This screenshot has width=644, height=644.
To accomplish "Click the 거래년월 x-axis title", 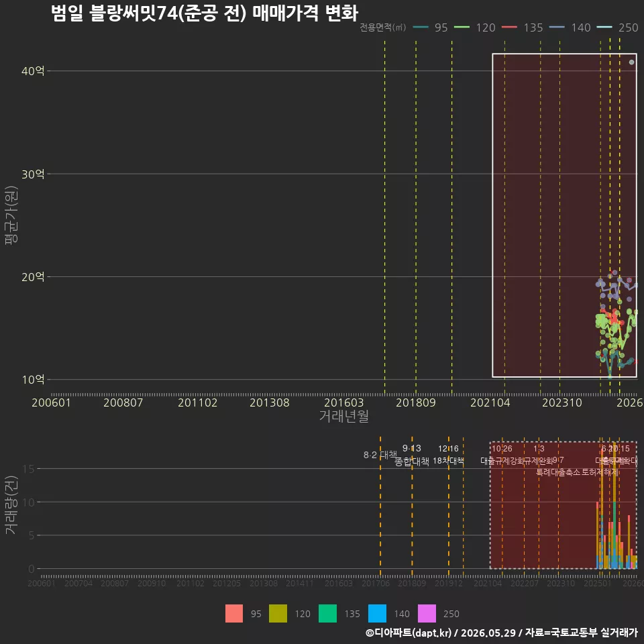I will click(x=343, y=416).
